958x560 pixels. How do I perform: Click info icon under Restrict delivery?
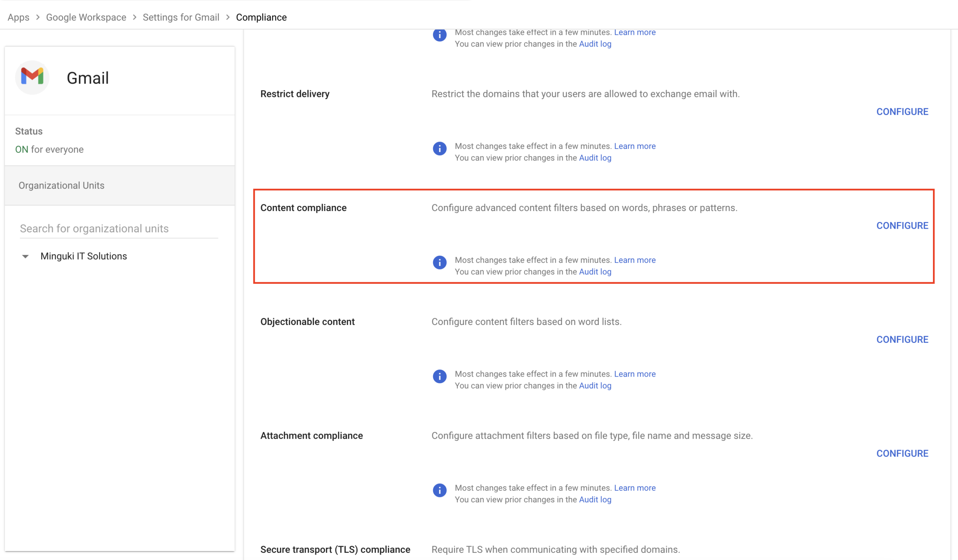tap(439, 148)
